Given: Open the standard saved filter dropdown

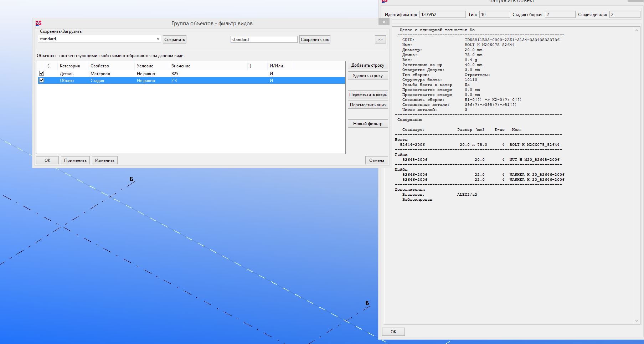Looking at the screenshot, I should (x=158, y=39).
